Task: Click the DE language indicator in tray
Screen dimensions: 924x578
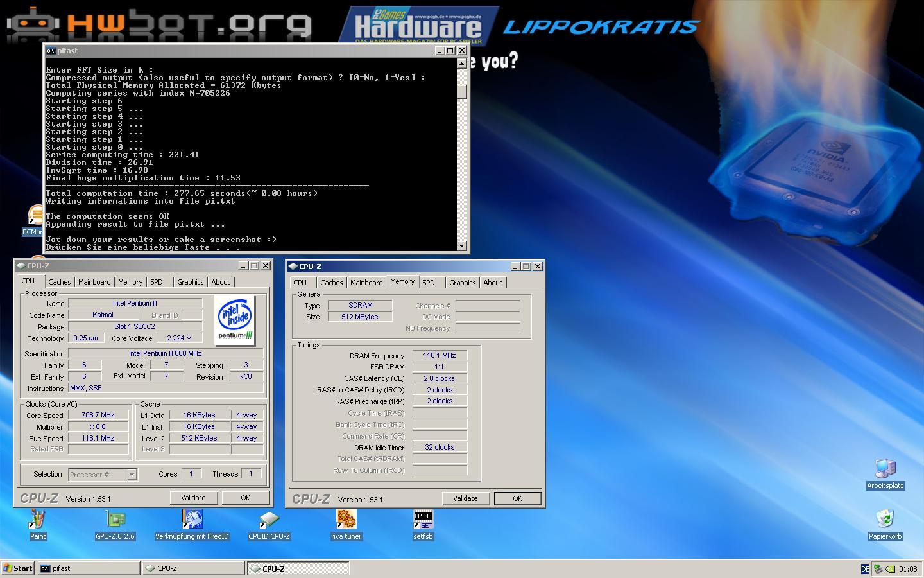Action: [864, 569]
